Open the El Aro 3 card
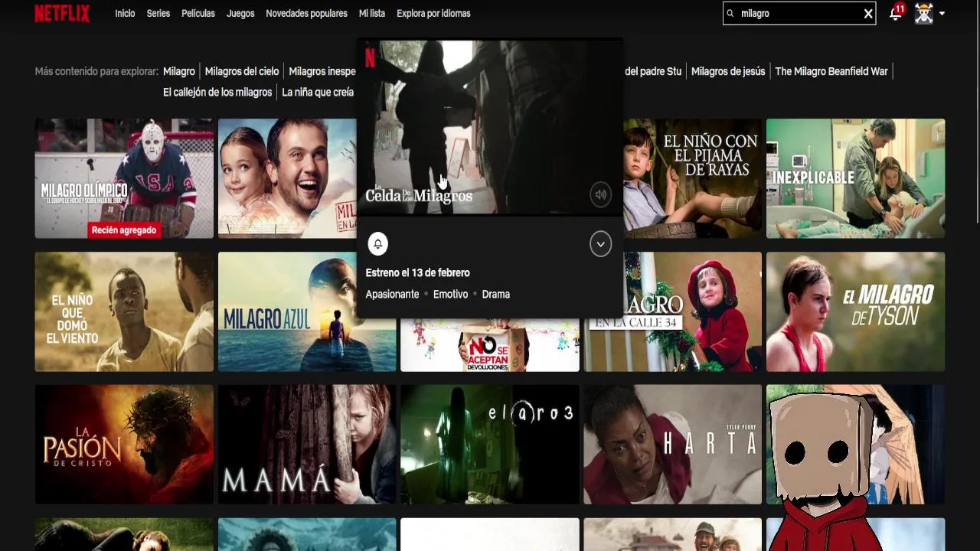 [490, 445]
